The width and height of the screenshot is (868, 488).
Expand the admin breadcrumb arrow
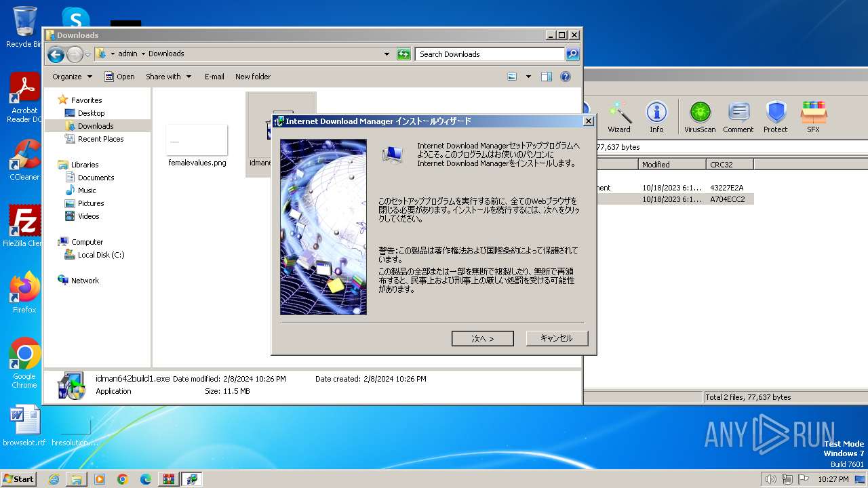143,54
